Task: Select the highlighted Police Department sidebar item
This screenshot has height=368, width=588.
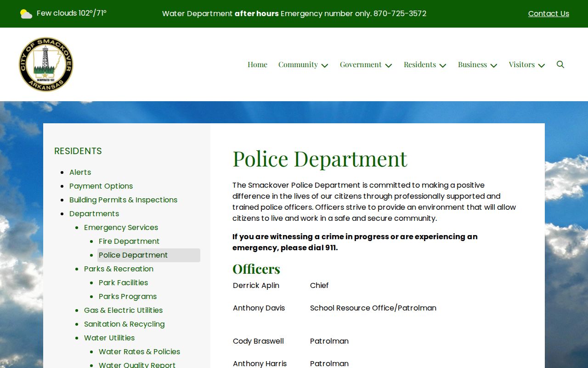Action: coord(149,255)
